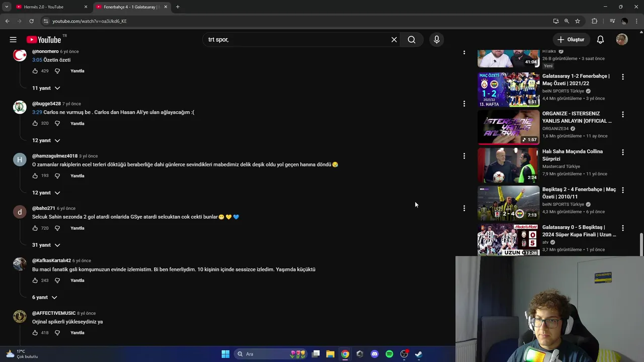Like the comment by @AFFECTIVEMUSIC

pyautogui.click(x=35, y=332)
